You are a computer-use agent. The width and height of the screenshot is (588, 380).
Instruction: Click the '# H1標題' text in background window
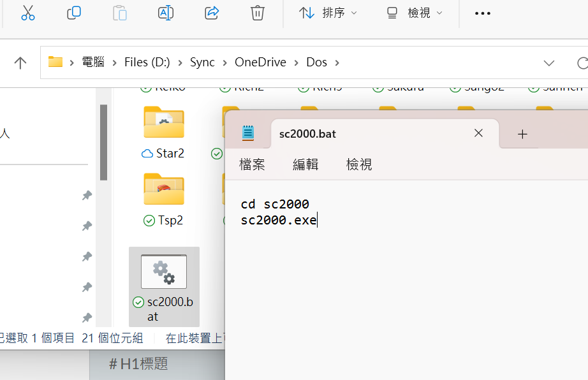pyautogui.click(x=138, y=364)
